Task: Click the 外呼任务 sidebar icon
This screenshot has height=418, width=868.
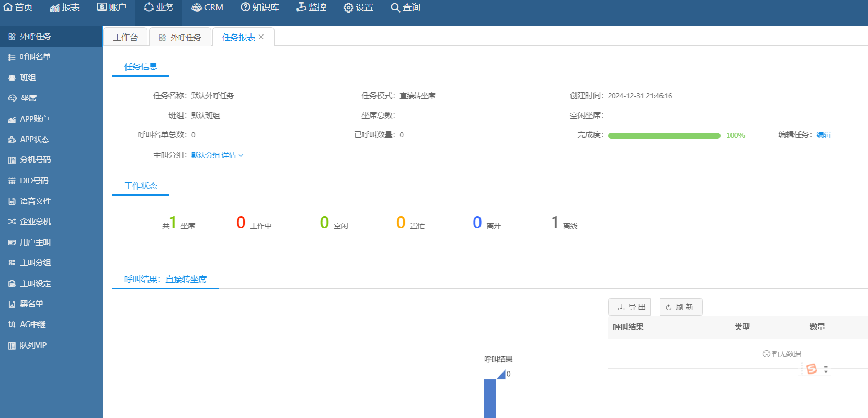Action: click(12, 37)
